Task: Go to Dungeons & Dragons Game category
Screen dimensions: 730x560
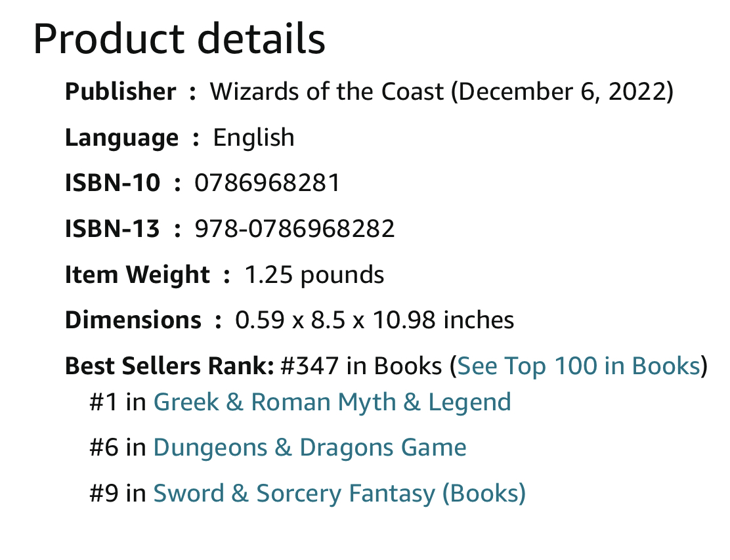Action: click(309, 448)
